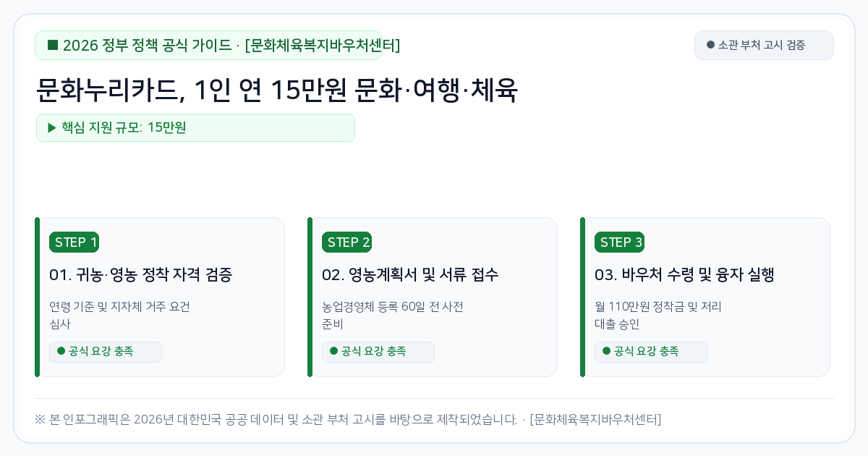Open 03. 바우처 수령 및 융자 실행 heading
868x456 pixels.
click(x=685, y=275)
